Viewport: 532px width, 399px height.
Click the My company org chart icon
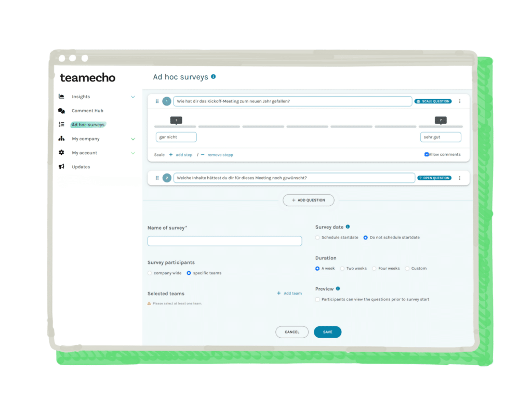pos(61,139)
